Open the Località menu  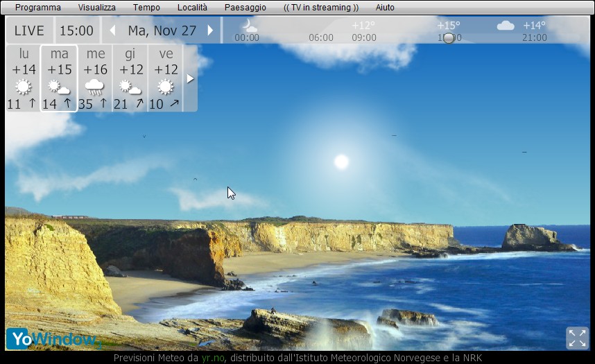point(192,8)
